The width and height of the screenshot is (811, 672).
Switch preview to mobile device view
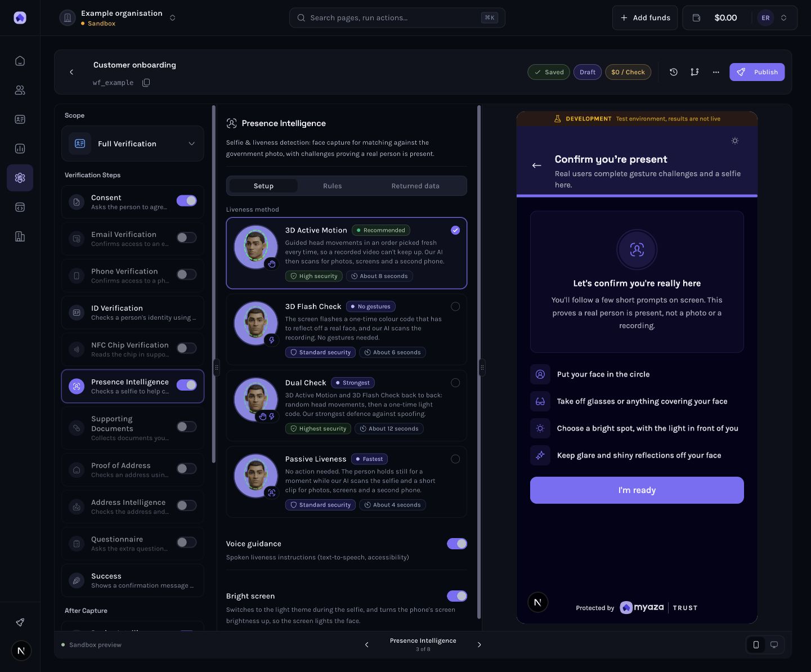click(x=756, y=645)
